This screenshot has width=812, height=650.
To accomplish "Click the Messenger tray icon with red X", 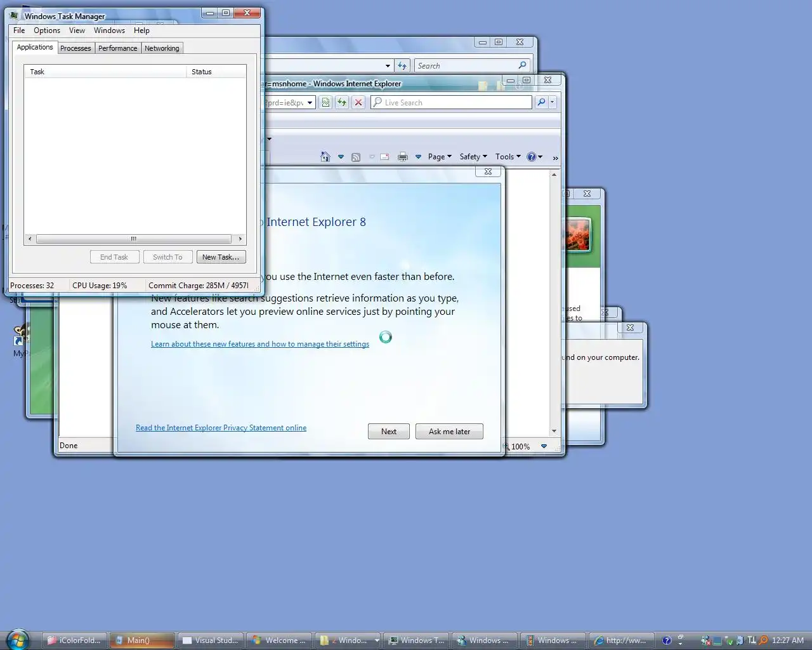I will click(706, 640).
